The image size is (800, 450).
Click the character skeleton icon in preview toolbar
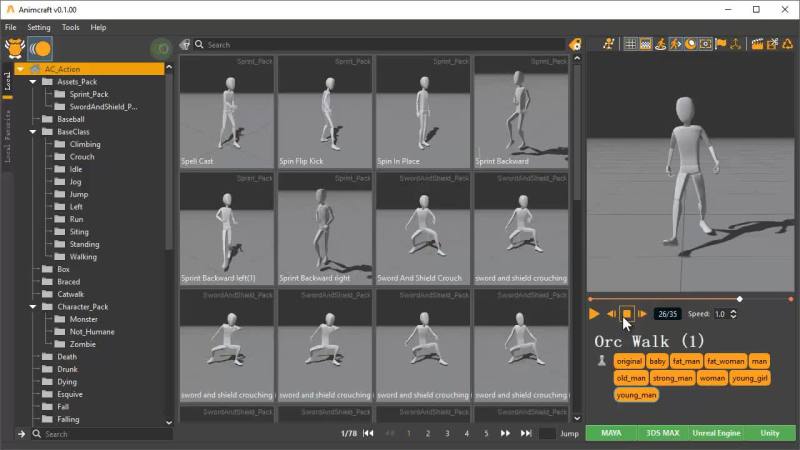point(608,44)
